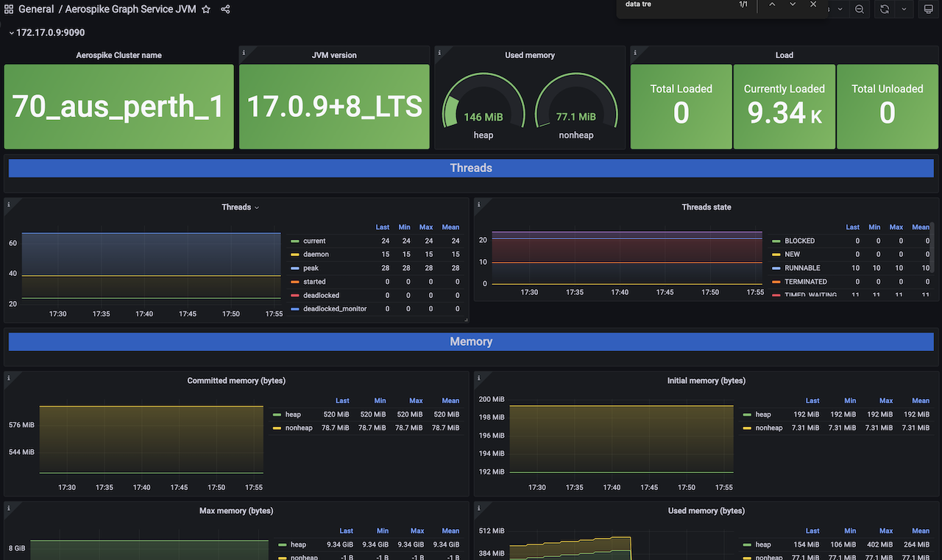This screenshot has height=560, width=942.
Task: Toggle the 'peak' series in Threads legend
Action: (x=311, y=269)
